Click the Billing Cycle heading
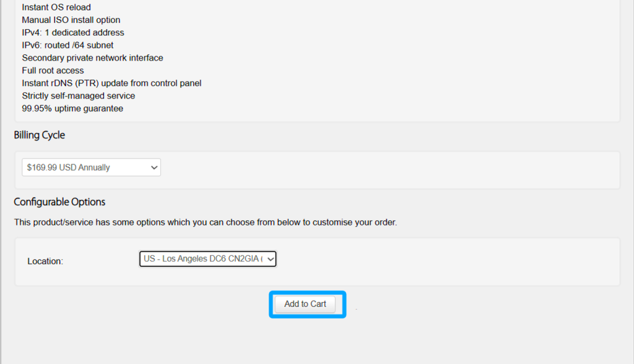This screenshot has height=364, width=634. coord(39,135)
